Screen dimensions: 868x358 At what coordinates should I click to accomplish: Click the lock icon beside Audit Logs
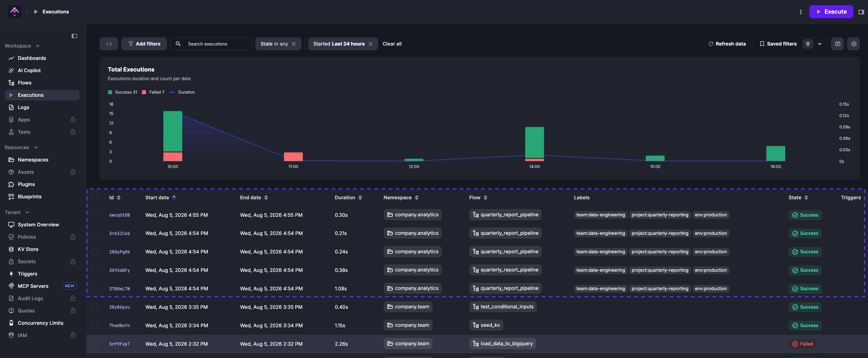click(x=73, y=298)
